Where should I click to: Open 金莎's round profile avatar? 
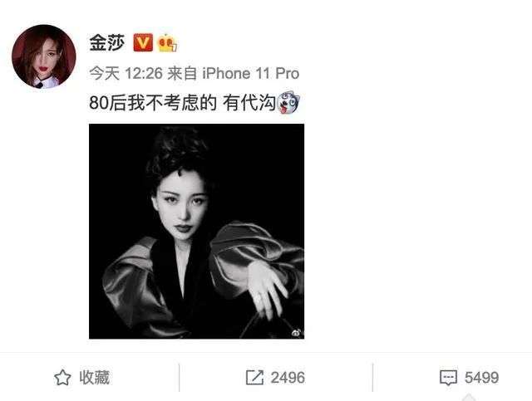pos(44,56)
